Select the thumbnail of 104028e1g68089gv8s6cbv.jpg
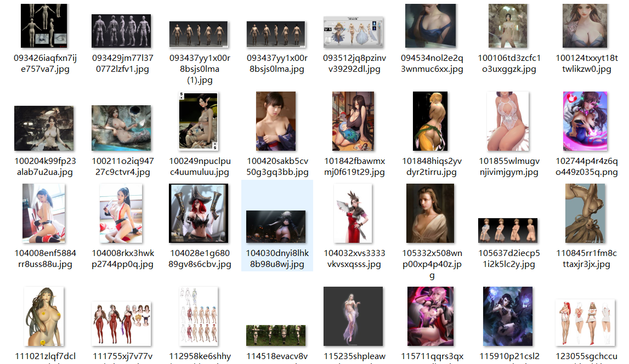 [x=199, y=213]
